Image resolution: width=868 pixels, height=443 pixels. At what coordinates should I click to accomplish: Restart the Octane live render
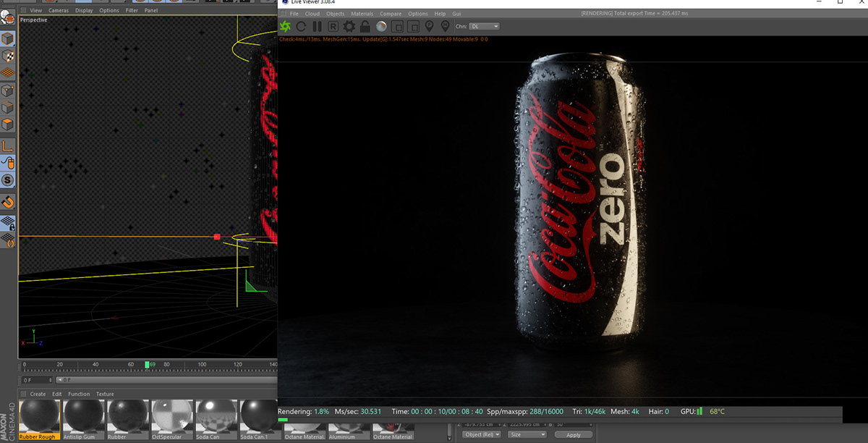302,26
